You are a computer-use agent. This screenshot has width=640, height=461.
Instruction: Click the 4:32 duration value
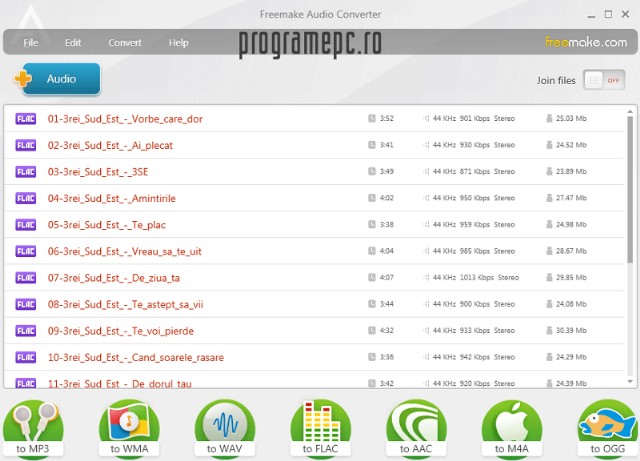tap(387, 330)
